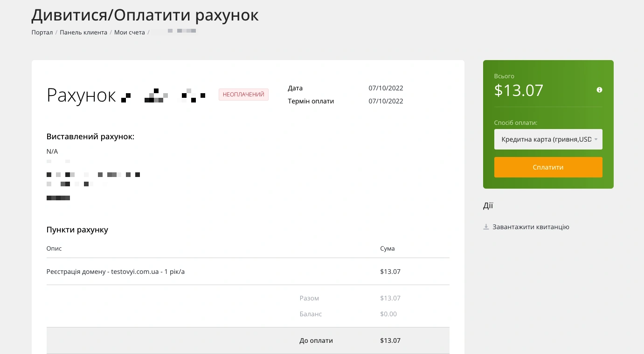This screenshot has width=644, height=354.
Task: Click the line item amount $13.07
Action: [x=390, y=272]
